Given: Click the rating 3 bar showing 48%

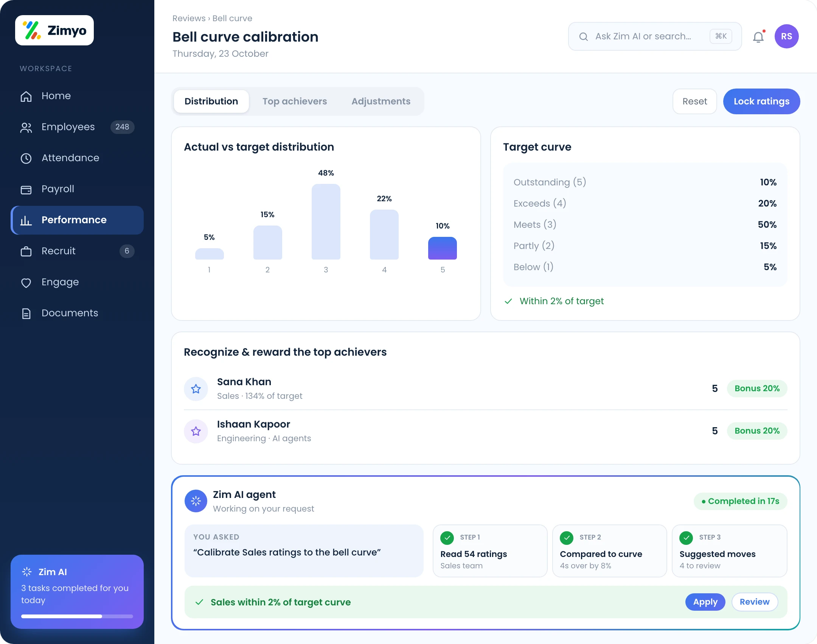Looking at the screenshot, I should click(326, 222).
